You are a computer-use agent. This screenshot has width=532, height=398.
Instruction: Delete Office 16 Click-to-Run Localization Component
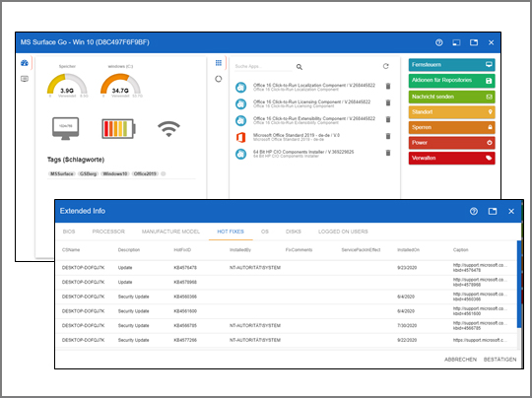click(x=388, y=86)
